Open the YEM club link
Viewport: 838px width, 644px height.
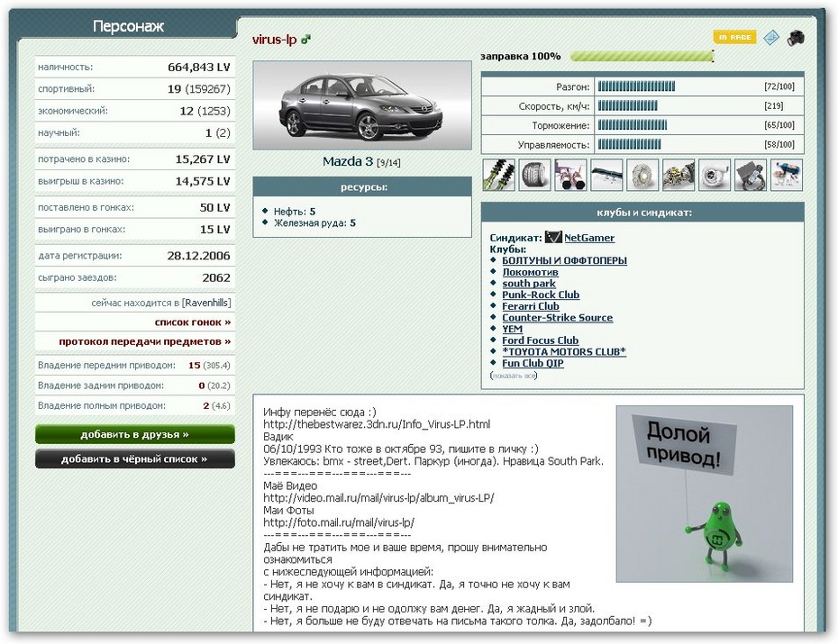[512, 329]
